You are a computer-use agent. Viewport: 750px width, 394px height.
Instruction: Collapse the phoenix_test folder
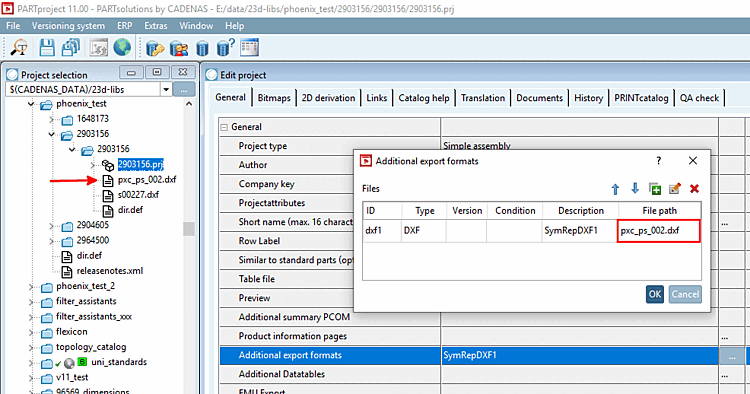coord(31,104)
